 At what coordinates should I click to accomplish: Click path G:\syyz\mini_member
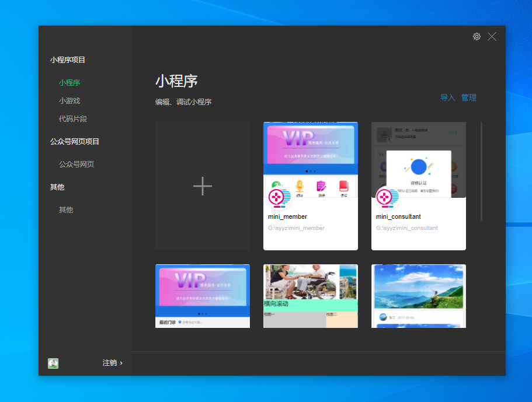click(296, 228)
